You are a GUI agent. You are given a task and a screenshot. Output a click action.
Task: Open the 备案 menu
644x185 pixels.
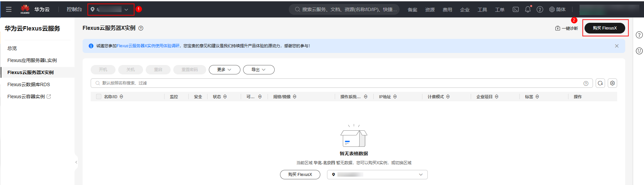click(x=412, y=10)
